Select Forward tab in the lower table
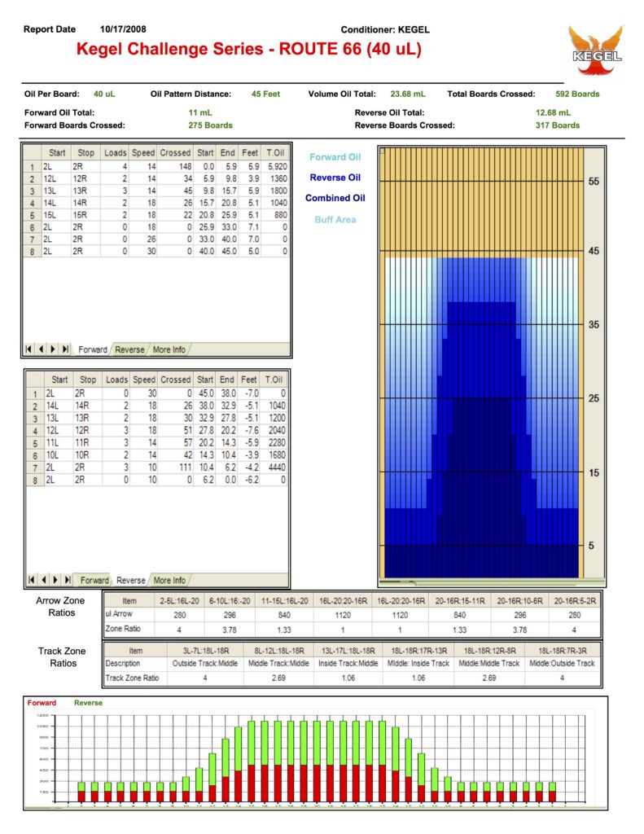Screen dimensions: 644x834 (94, 580)
